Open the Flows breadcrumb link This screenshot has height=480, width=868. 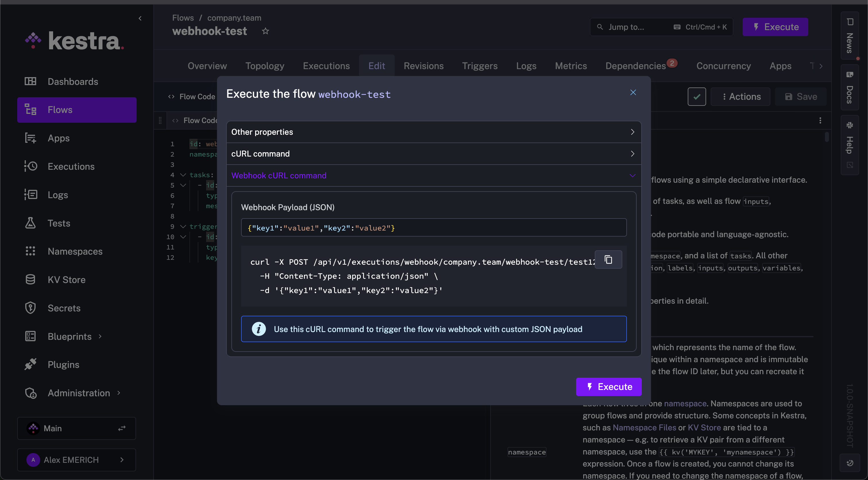[x=183, y=18]
